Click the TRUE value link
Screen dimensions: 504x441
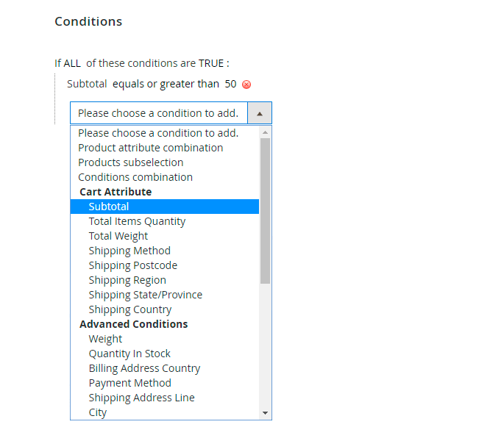(x=211, y=63)
